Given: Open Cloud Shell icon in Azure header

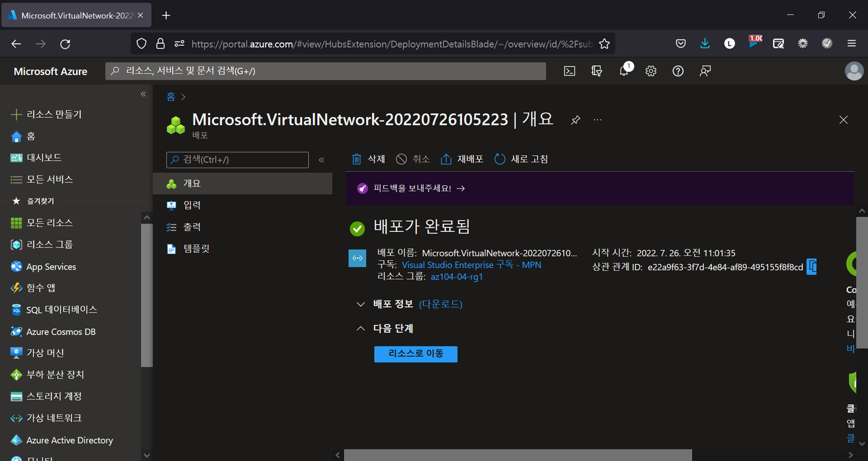Looking at the screenshot, I should click(569, 71).
